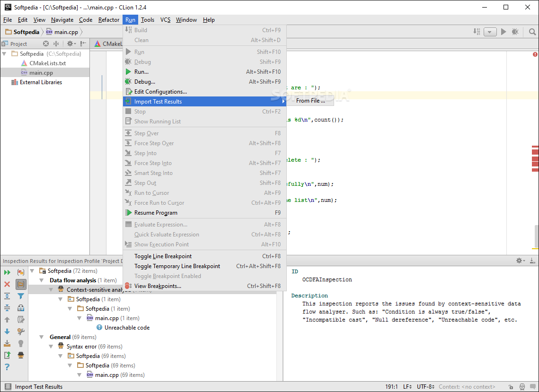Rerun the inspection with green double-arrow icon
The height and width of the screenshot is (392, 539).
point(7,272)
